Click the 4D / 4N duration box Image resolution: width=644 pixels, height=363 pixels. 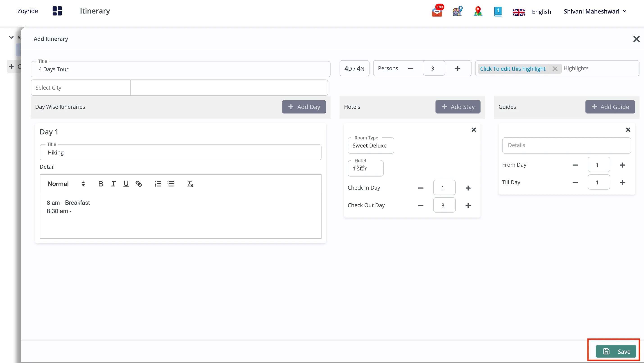point(354,68)
